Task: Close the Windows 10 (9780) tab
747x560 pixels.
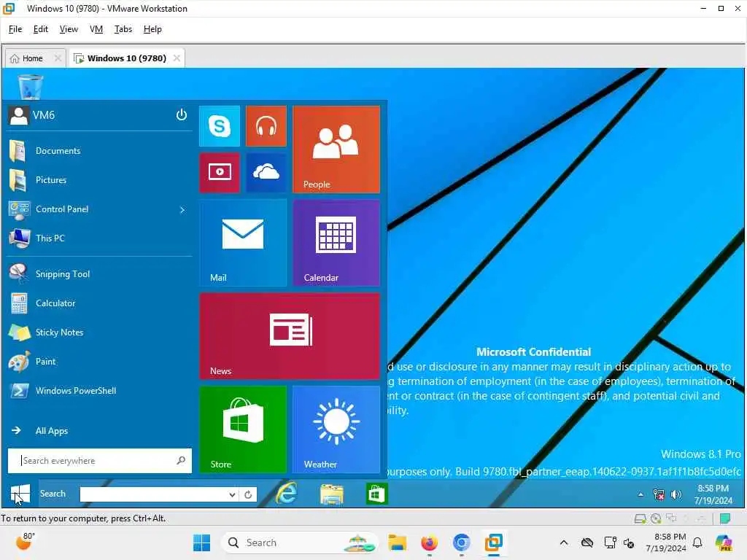Action: (x=177, y=58)
